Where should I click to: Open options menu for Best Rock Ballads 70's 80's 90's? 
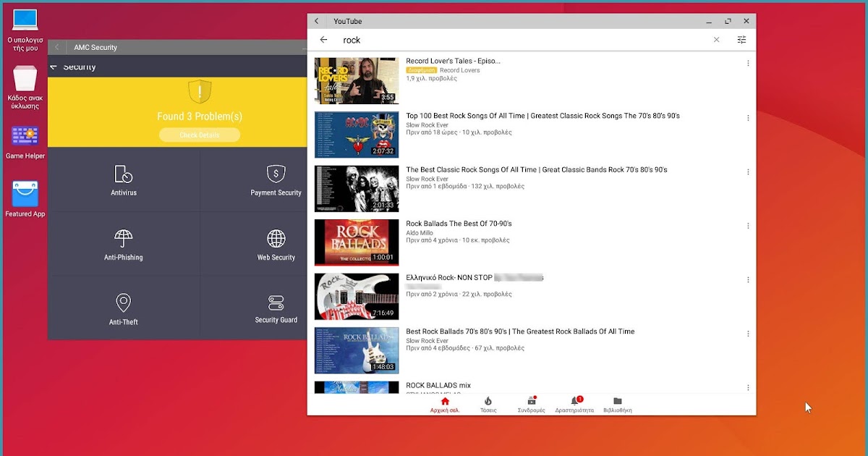[x=748, y=334]
